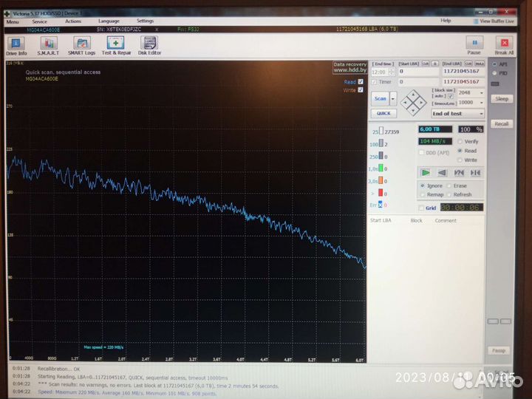Open SMART Logs from the toolbar

pyautogui.click(x=81, y=46)
